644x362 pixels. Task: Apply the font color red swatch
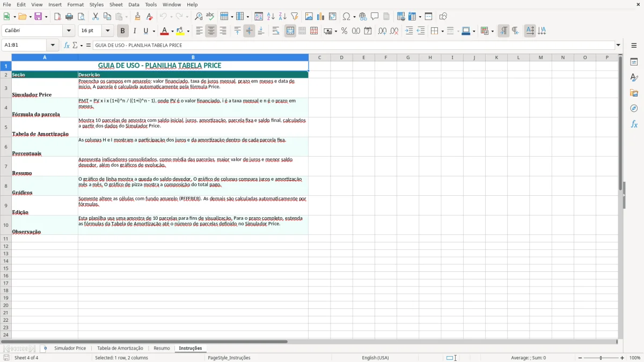[x=164, y=31]
